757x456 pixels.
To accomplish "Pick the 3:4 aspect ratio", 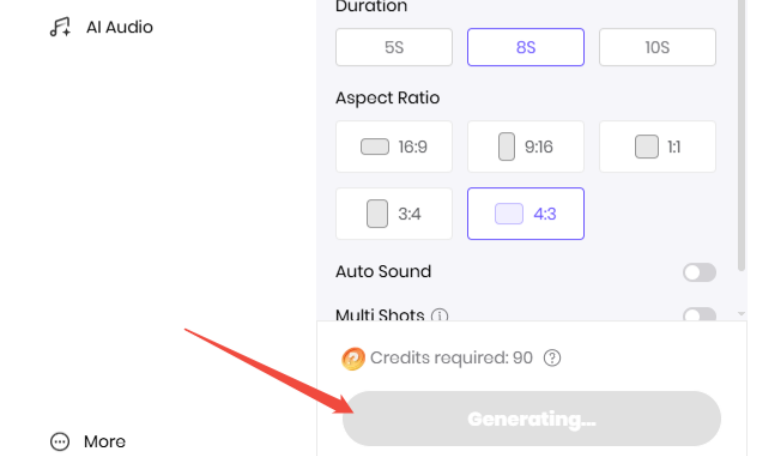I will (x=393, y=214).
